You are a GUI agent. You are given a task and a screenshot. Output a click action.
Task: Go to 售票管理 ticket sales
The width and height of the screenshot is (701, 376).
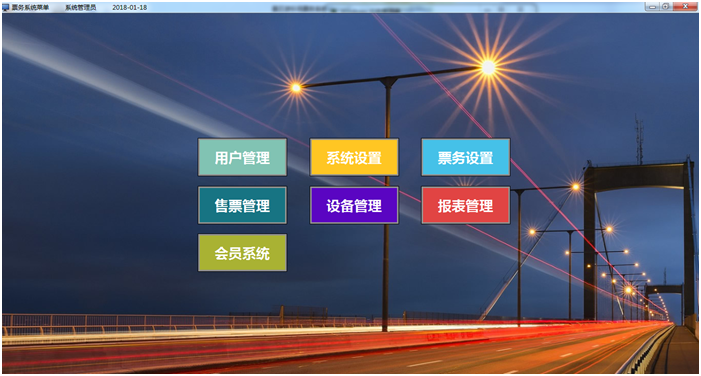(242, 205)
